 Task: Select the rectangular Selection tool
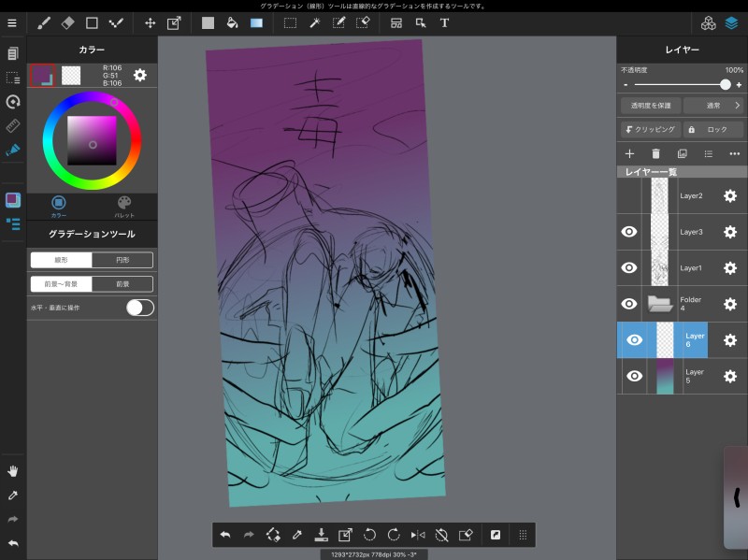click(x=290, y=22)
